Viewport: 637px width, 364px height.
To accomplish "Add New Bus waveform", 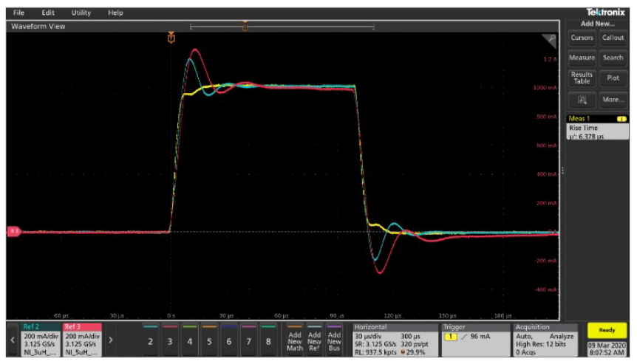I will (334, 340).
